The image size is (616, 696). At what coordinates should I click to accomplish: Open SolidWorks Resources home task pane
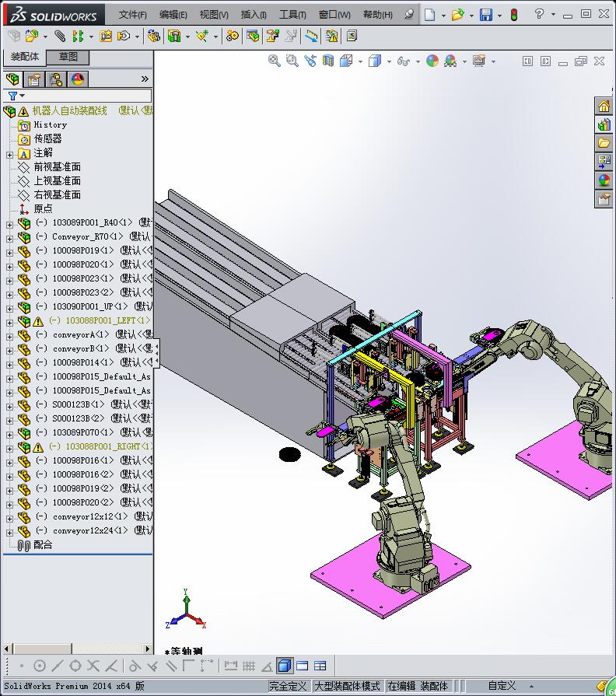pos(604,107)
